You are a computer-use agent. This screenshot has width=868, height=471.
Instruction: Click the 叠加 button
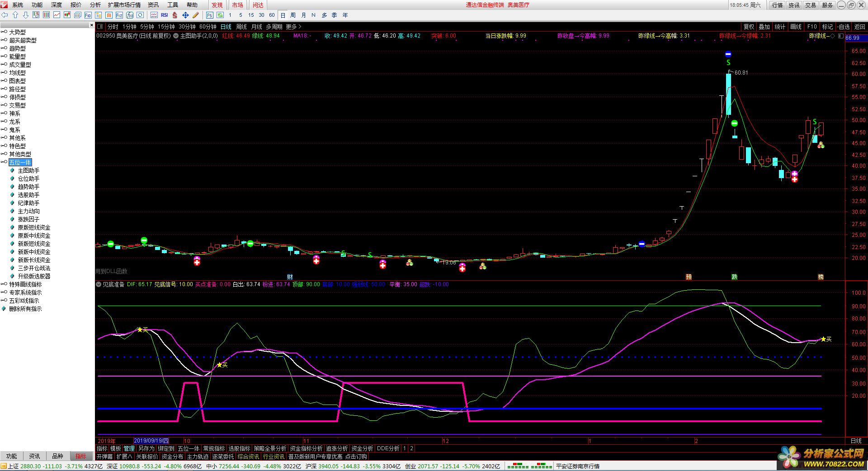click(x=764, y=27)
